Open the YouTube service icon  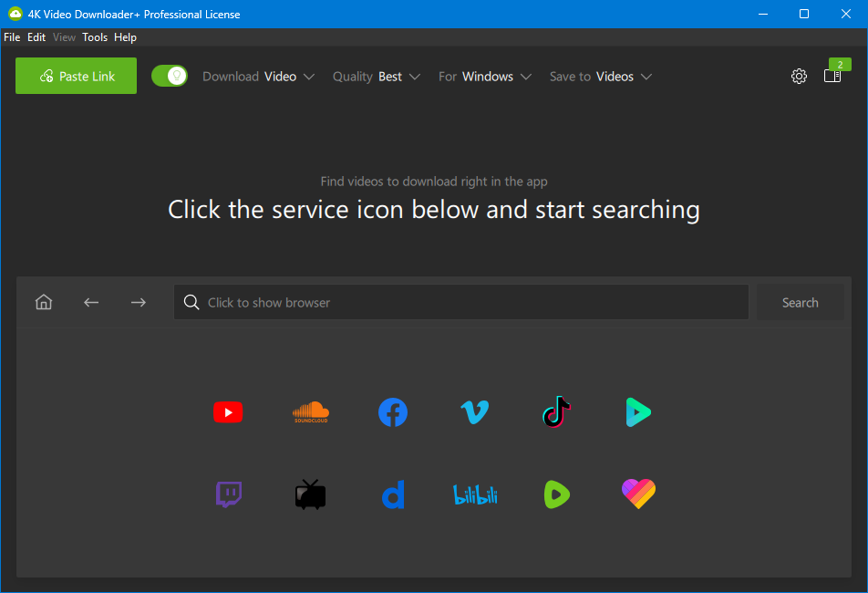click(x=228, y=412)
